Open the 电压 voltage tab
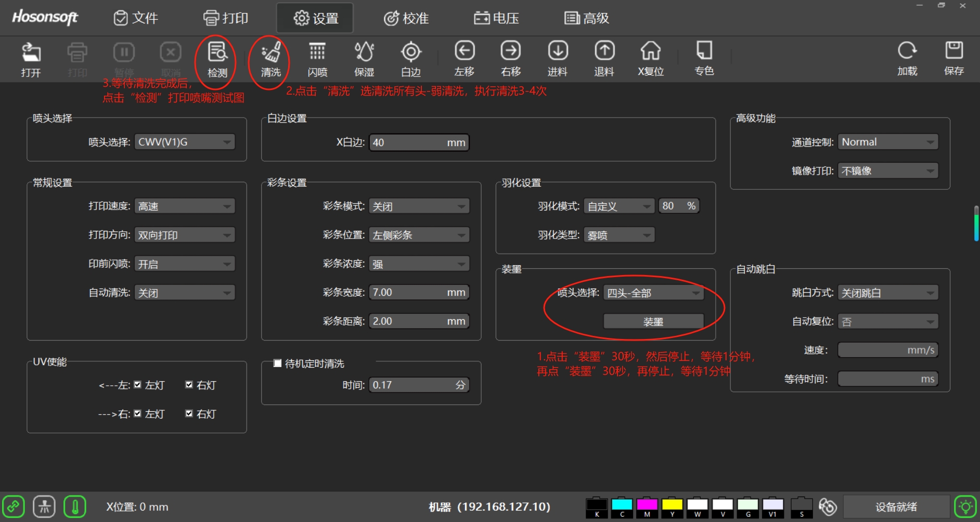980x522 pixels. tap(496, 18)
